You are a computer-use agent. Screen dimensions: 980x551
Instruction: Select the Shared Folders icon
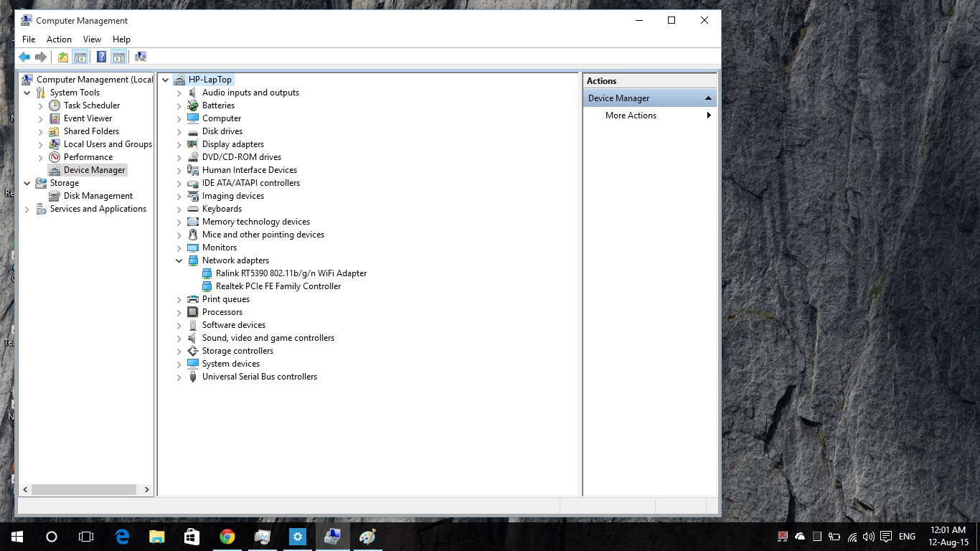click(55, 131)
